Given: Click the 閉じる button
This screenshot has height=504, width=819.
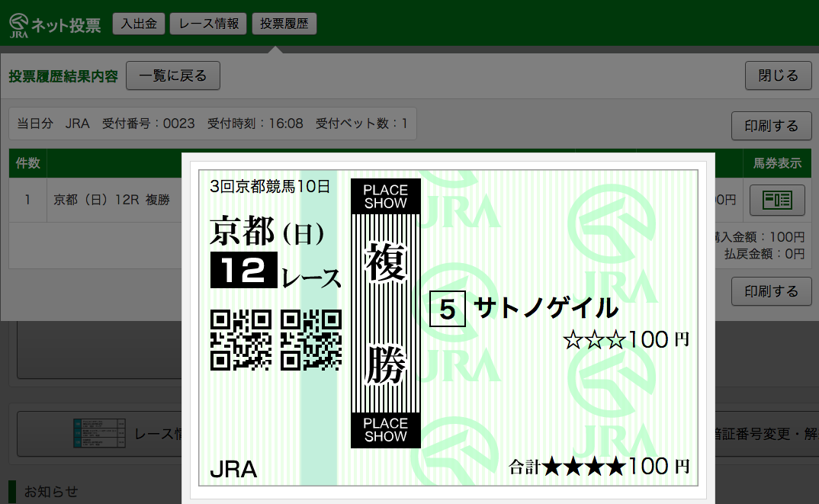Looking at the screenshot, I should point(779,75).
